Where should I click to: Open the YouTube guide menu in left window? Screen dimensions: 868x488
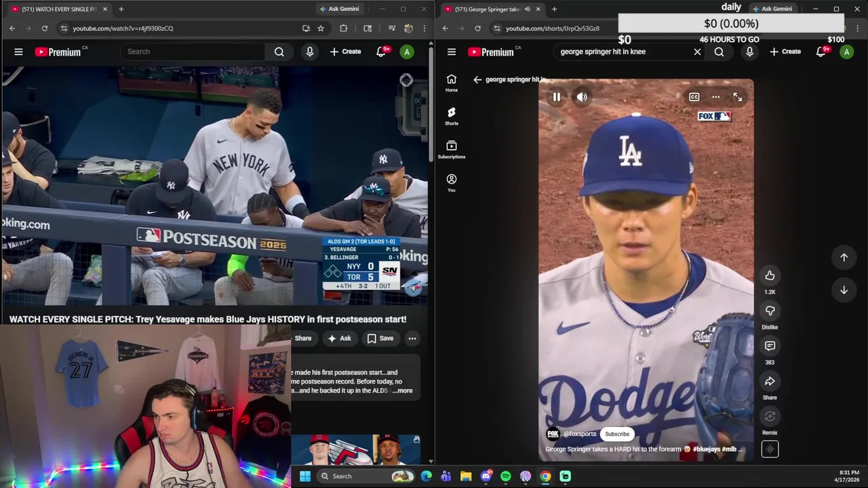point(18,52)
